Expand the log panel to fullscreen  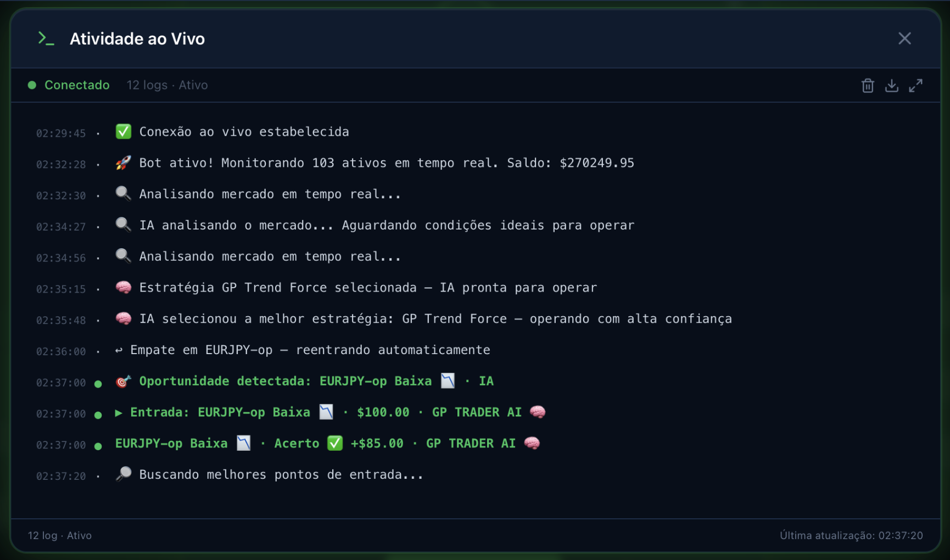(915, 86)
